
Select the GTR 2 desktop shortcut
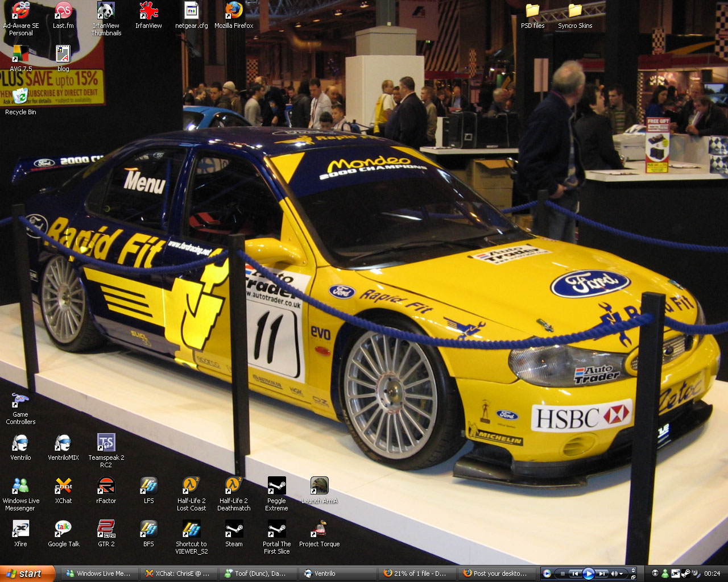click(x=106, y=534)
